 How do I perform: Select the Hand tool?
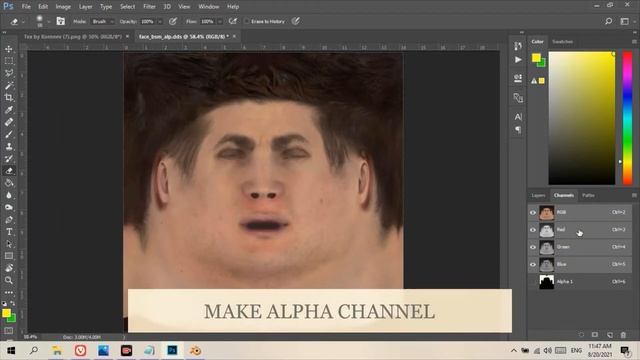[x=9, y=268]
